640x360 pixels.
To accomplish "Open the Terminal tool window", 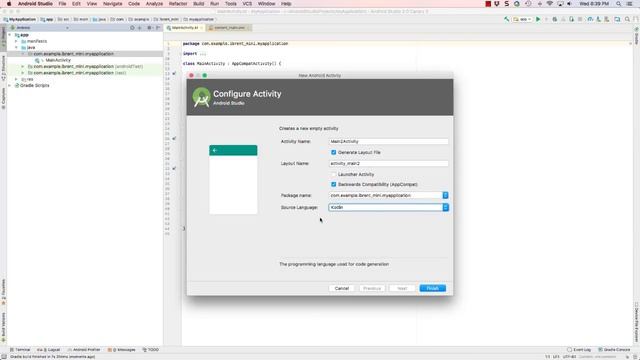I will [x=20, y=350].
